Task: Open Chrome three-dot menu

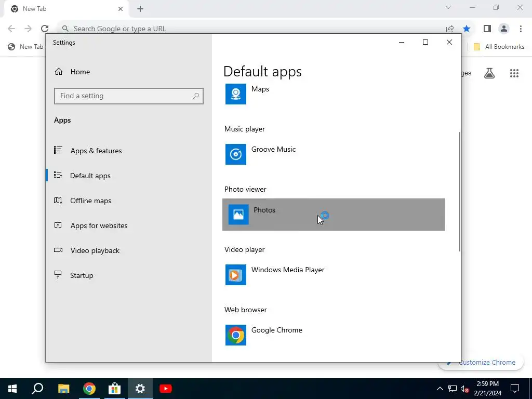Action: pyautogui.click(x=521, y=29)
